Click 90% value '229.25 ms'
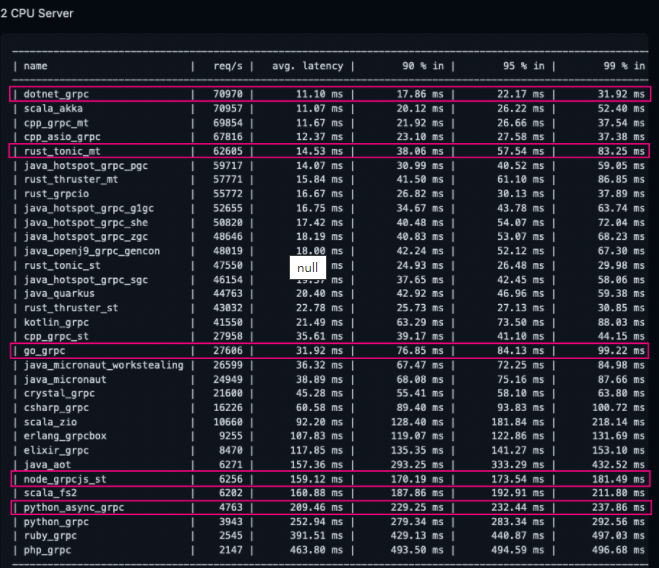This screenshot has width=659, height=568. click(417, 507)
